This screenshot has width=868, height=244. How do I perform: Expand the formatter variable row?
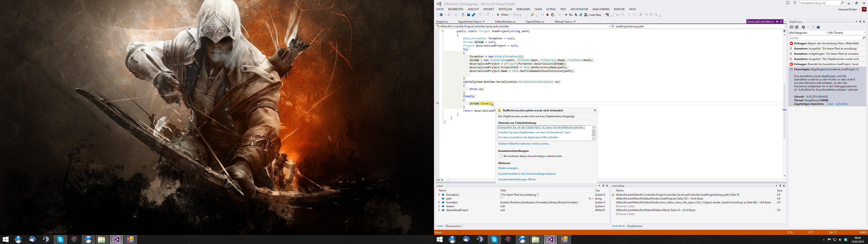click(439, 203)
